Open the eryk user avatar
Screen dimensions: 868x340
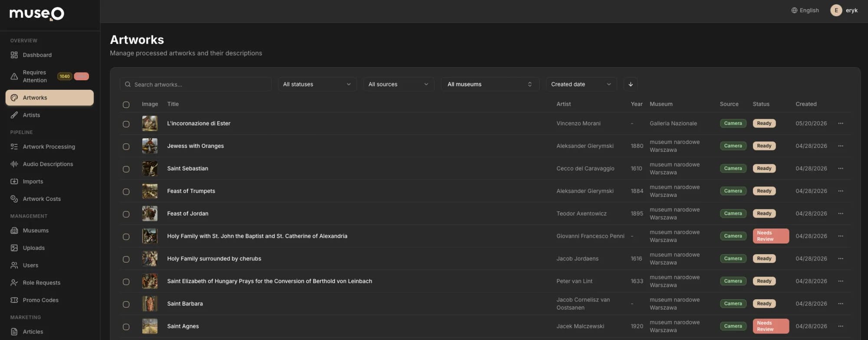click(x=836, y=10)
